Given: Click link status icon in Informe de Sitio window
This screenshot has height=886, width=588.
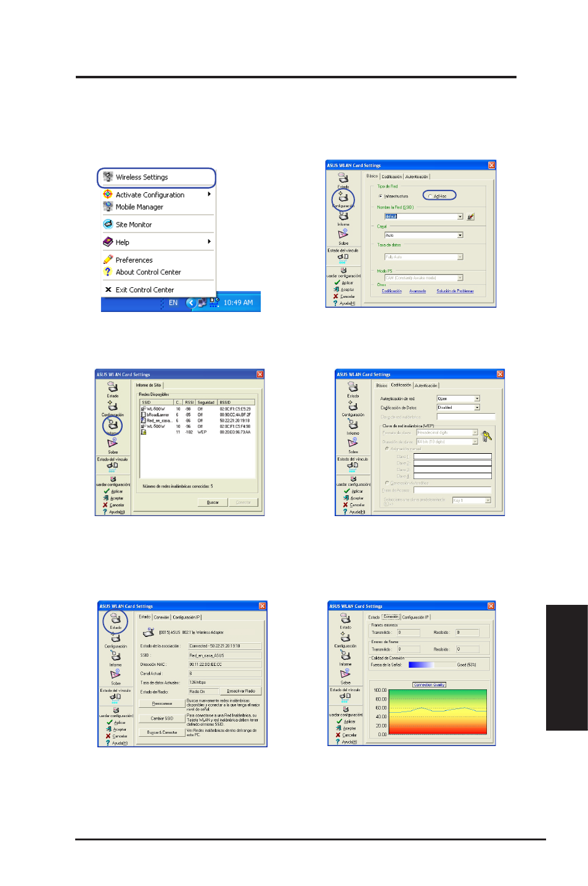Looking at the screenshot, I should point(112,467).
